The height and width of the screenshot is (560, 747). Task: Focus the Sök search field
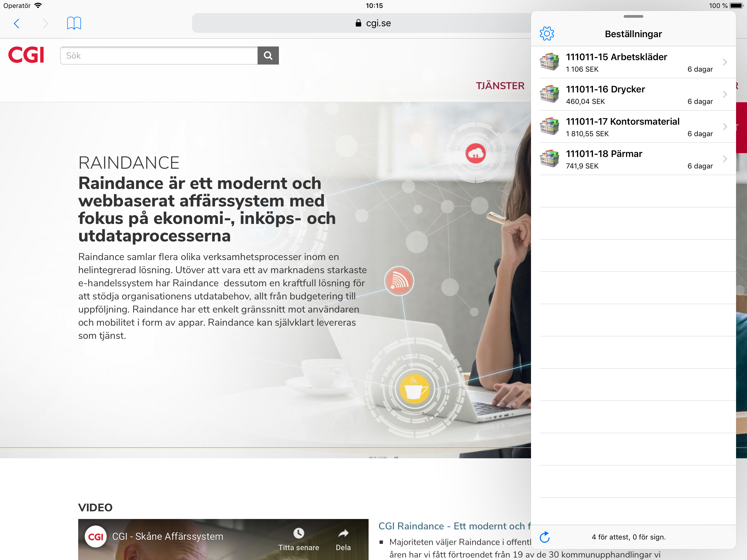click(x=159, y=56)
